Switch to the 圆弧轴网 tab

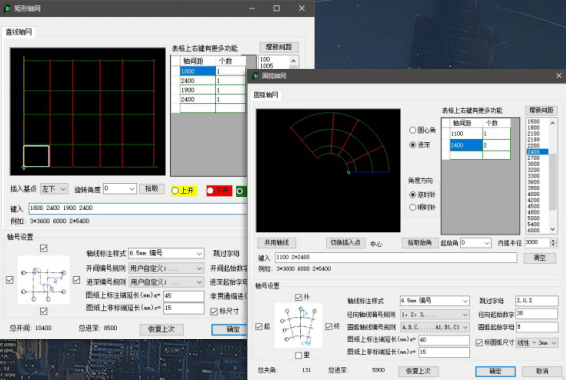click(266, 95)
